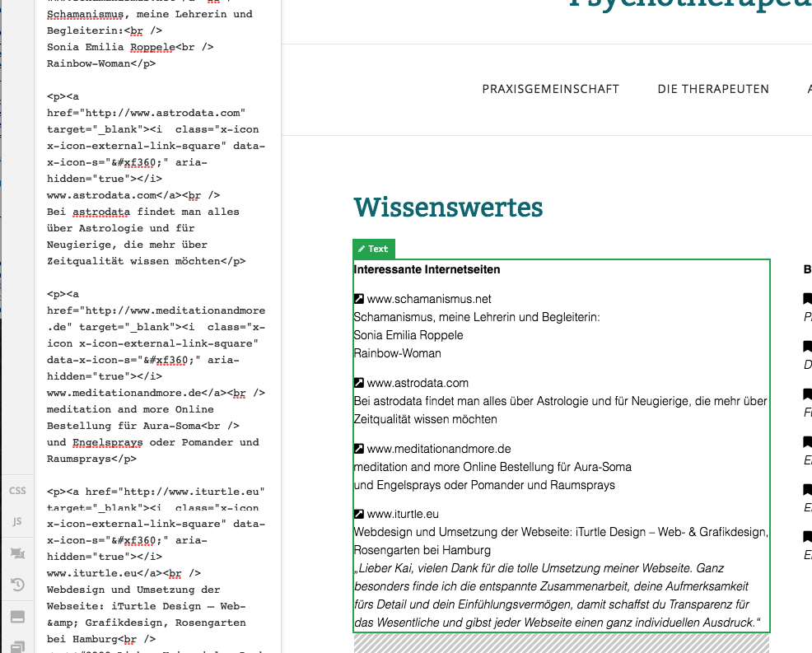
Task: Open the www.meditationandmore.de link
Action: 439,449
